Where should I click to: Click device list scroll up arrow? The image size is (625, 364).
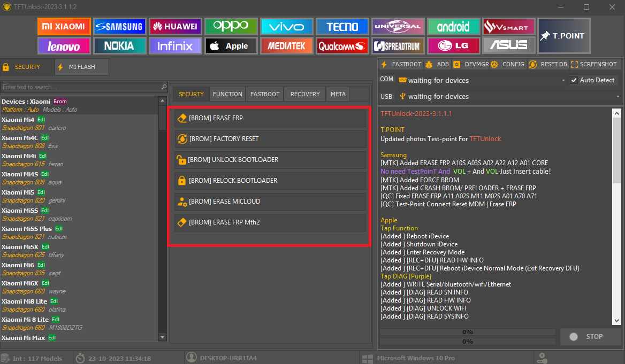(162, 101)
